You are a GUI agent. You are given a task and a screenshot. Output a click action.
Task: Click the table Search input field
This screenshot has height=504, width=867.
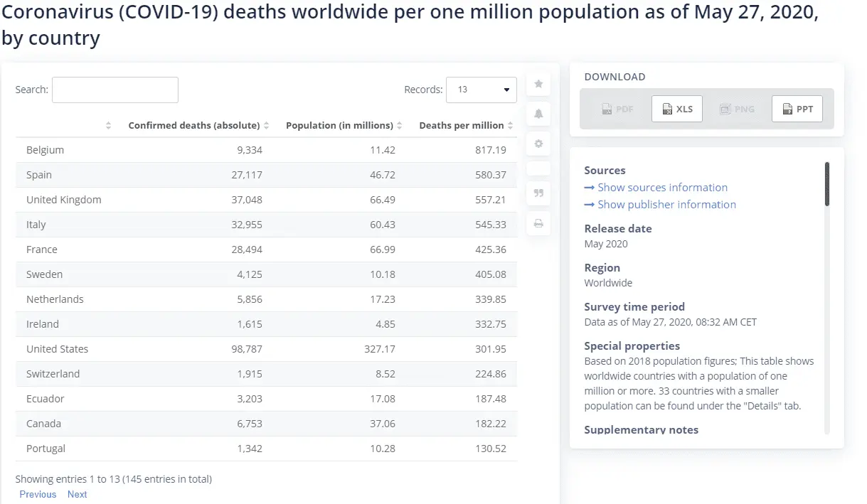click(x=115, y=90)
